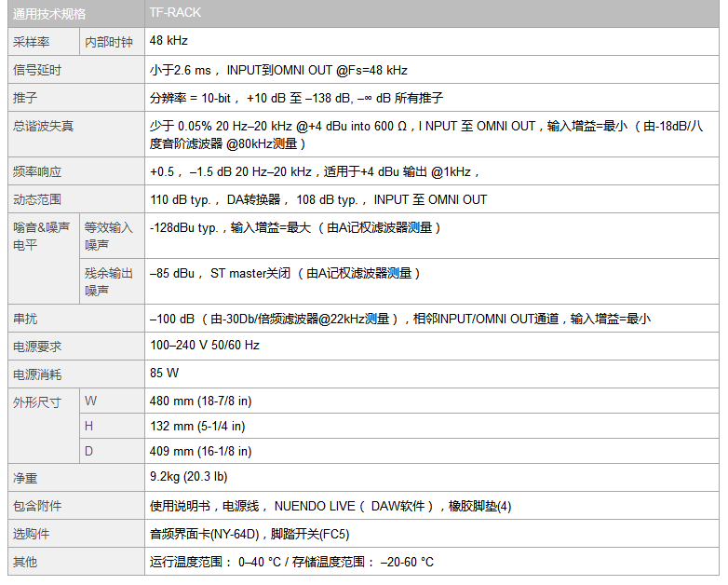Click the 'TF-RACK' column header
The image size is (728, 585).
point(175,12)
